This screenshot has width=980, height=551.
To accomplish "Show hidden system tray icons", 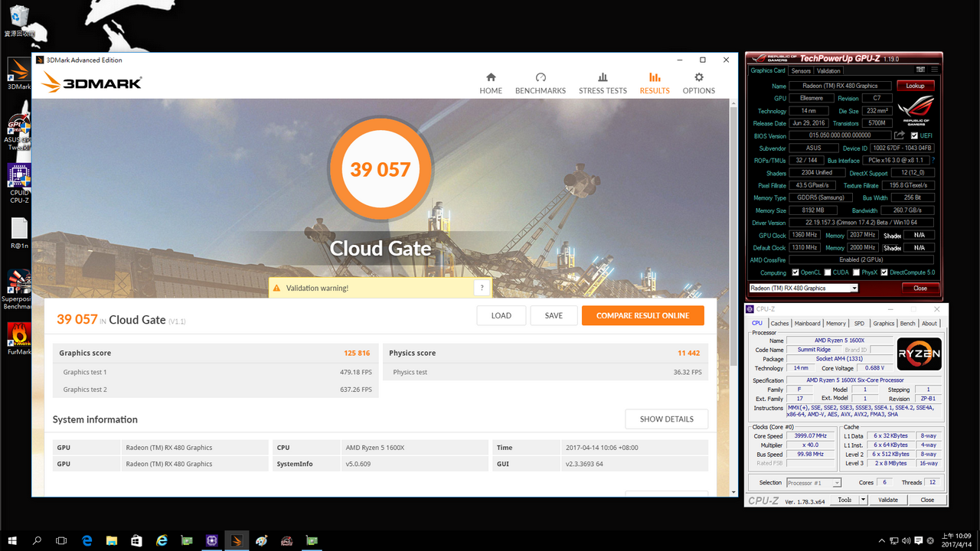I will click(882, 540).
